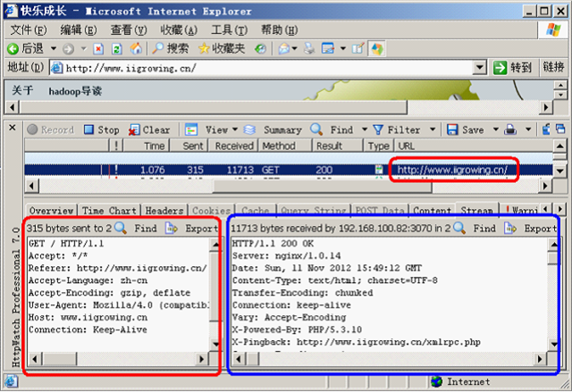The height and width of the screenshot is (392, 572).
Task: Open the 帮助(H) menu
Action: tap(280, 30)
